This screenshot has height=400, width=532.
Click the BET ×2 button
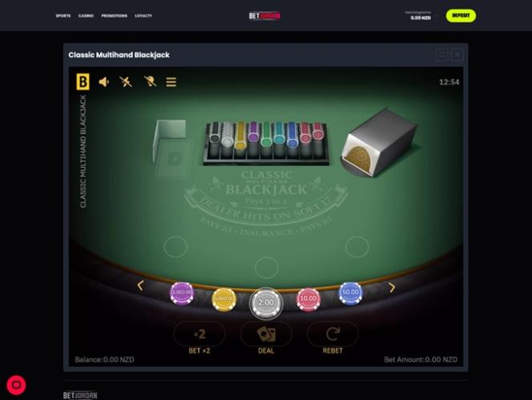click(x=199, y=338)
